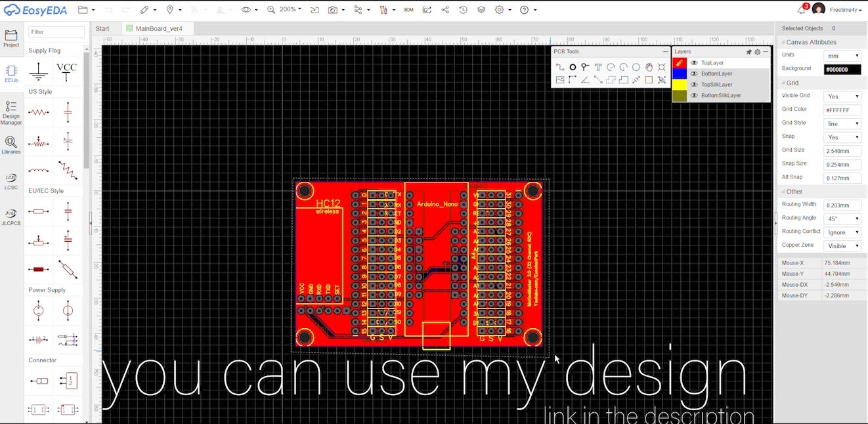Toggle visibility of TopLayer
The width and height of the screenshot is (868, 424).
tap(694, 63)
